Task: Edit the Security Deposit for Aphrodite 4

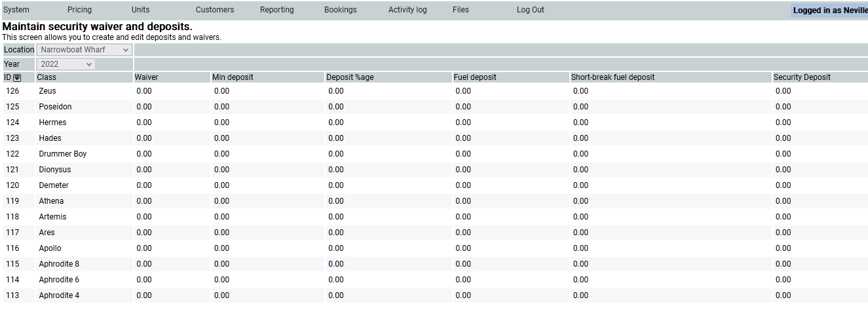Action: click(x=783, y=295)
